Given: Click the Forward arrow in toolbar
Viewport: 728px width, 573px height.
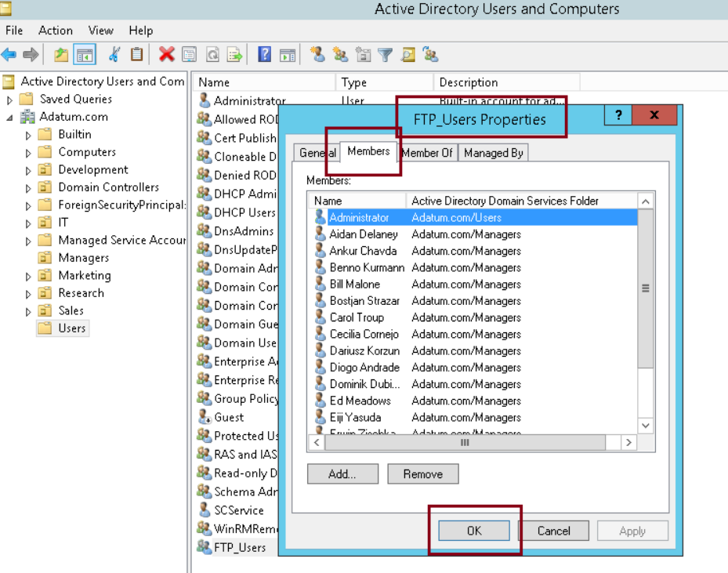Looking at the screenshot, I should [31, 55].
